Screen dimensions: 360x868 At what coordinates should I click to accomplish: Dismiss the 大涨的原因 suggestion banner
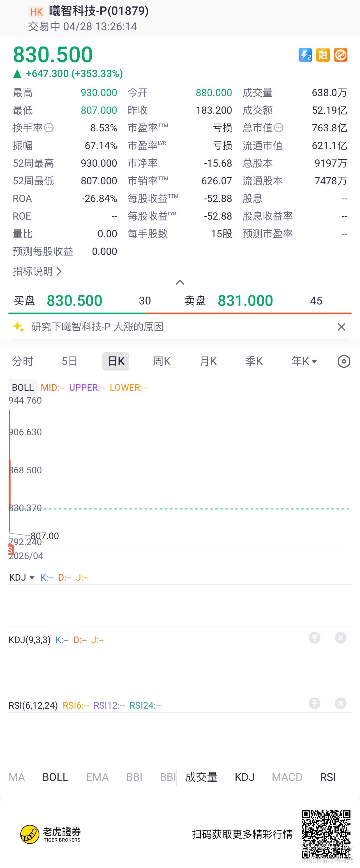341,327
